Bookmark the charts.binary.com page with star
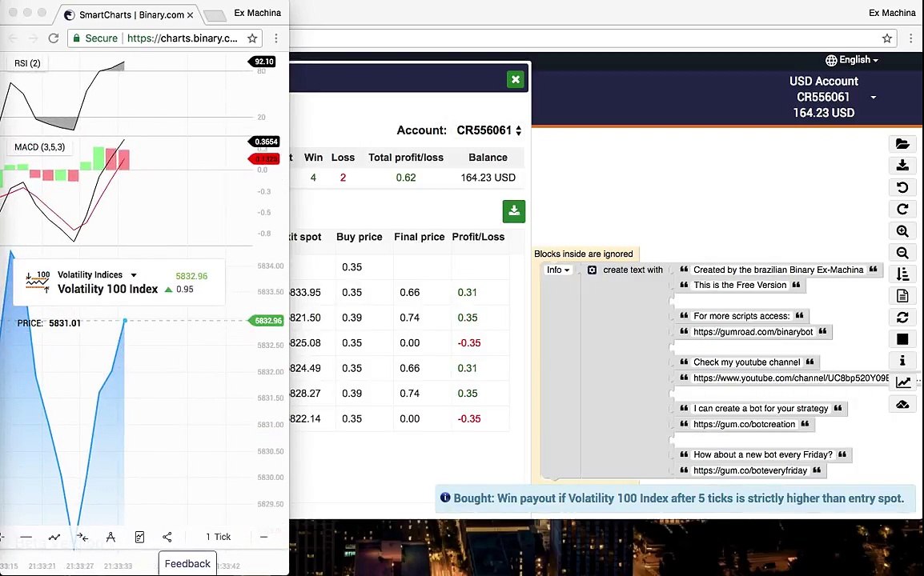Screen dimensions: 924x576 click(x=252, y=38)
